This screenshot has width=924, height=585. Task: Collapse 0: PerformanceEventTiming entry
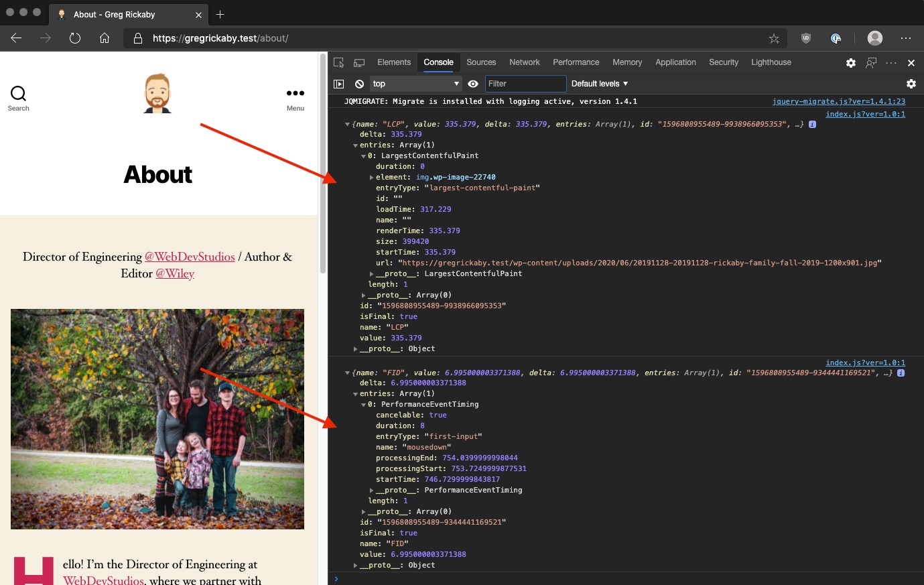point(363,405)
